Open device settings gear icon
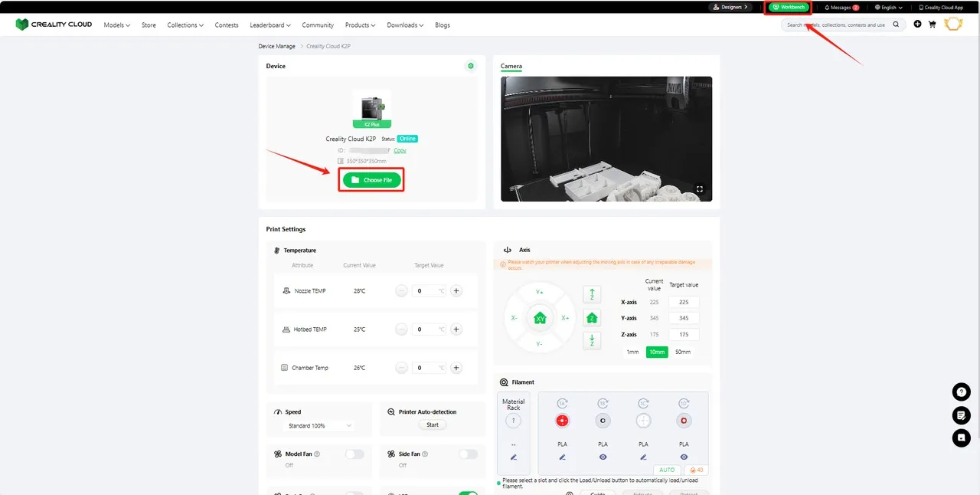This screenshot has width=980, height=495. pyautogui.click(x=471, y=66)
